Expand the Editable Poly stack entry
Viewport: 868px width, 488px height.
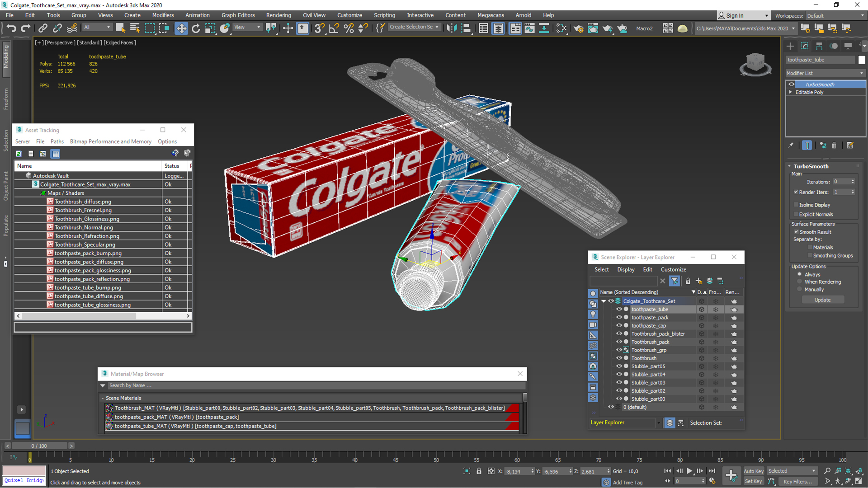click(791, 92)
